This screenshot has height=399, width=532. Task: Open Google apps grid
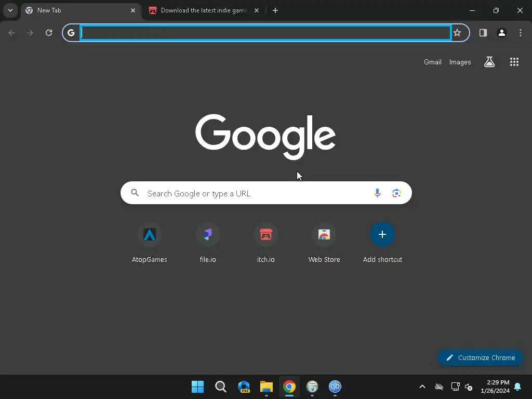point(514,62)
